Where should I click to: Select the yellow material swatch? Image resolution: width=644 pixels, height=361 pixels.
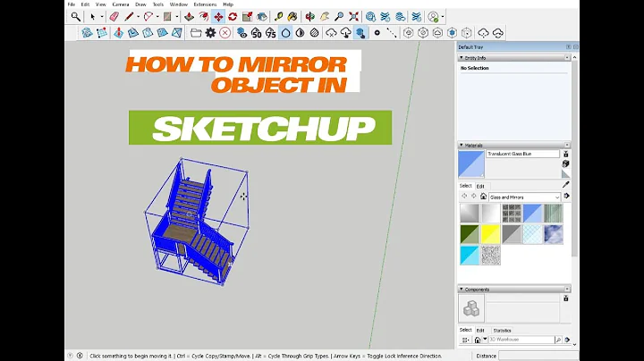490,234
